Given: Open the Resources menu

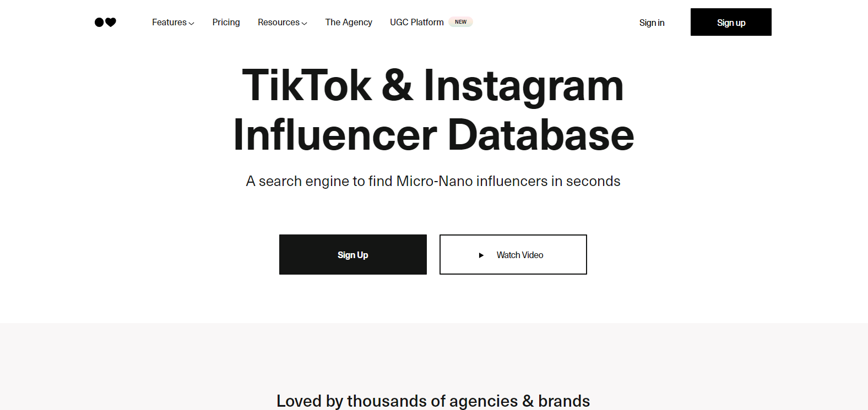Looking at the screenshot, I should click(x=279, y=23).
